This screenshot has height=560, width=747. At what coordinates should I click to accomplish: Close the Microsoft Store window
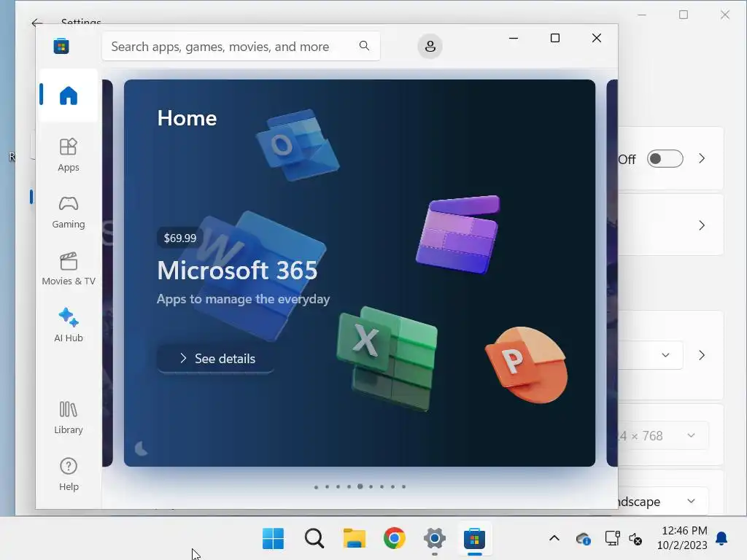point(597,38)
